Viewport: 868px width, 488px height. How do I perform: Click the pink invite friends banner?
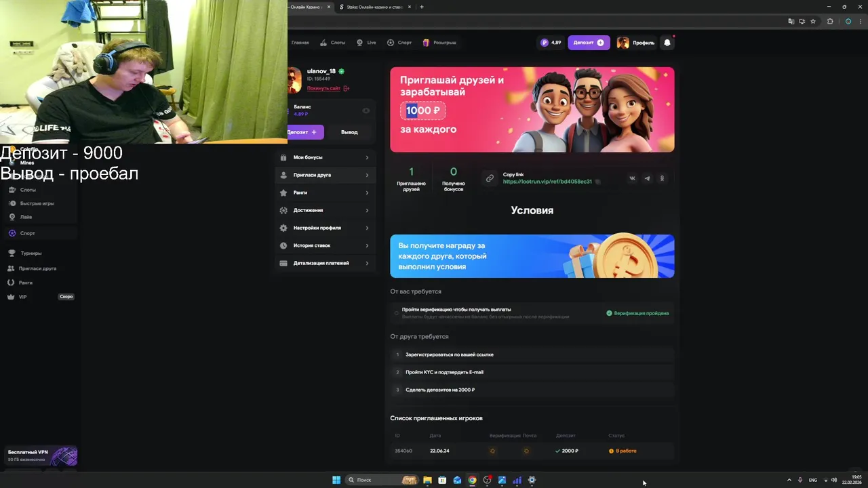pos(532,109)
